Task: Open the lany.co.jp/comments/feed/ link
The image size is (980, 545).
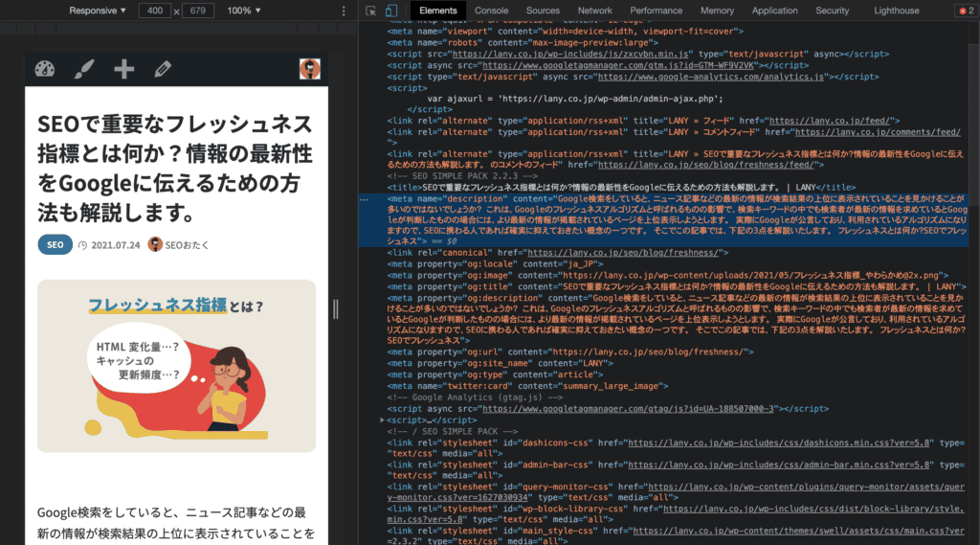Action: 878,132
